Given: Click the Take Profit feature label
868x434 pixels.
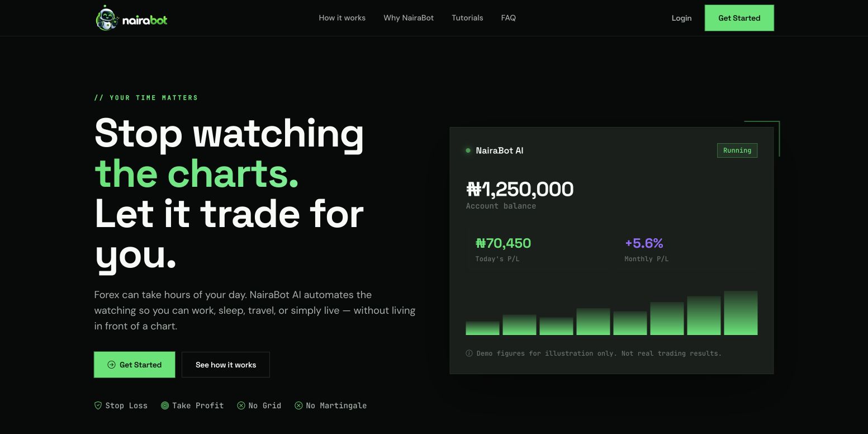Looking at the screenshot, I should coord(198,405).
